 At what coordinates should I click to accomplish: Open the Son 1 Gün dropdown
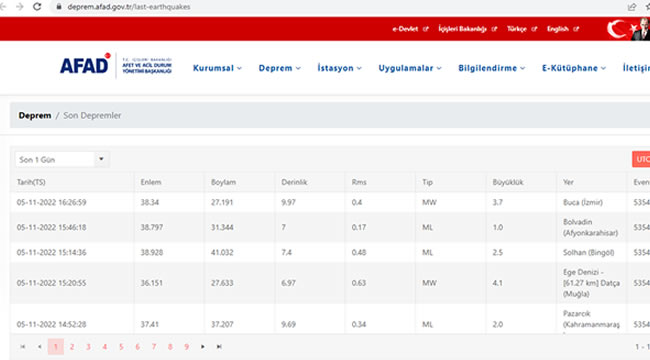[x=62, y=159]
